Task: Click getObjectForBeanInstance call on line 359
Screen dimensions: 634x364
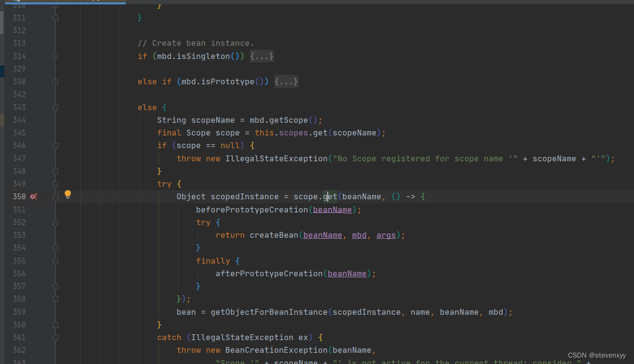Action: [269, 312]
